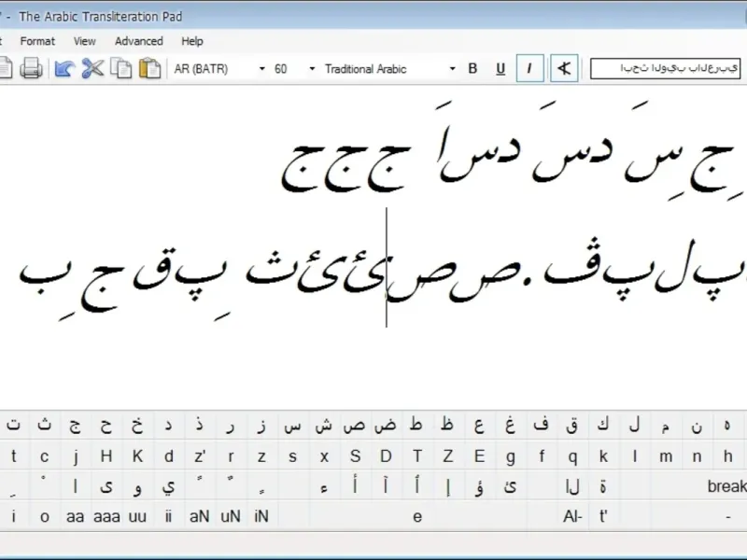747x560 pixels.
Task: Open the Format menu
Action: pos(37,41)
